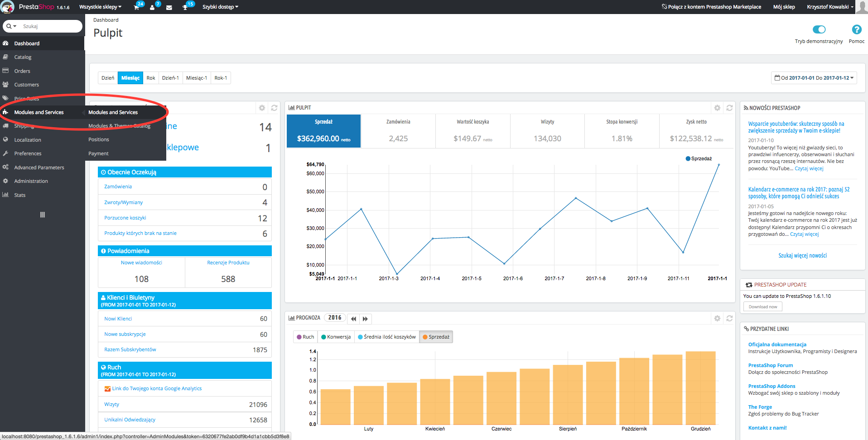
Task: Click the Szukaj search field
Action: [x=50, y=26]
